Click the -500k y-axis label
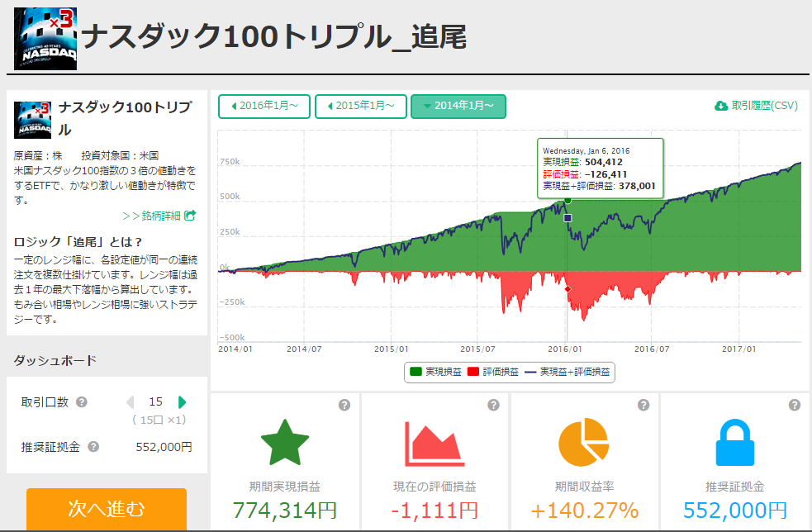Screen dimensions: 812x532 coord(232,338)
